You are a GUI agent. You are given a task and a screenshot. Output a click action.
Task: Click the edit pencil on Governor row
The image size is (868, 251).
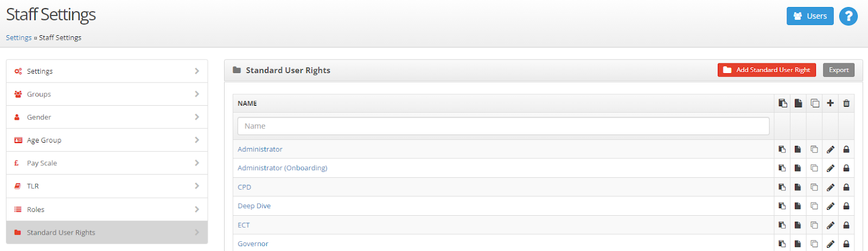pyautogui.click(x=830, y=244)
